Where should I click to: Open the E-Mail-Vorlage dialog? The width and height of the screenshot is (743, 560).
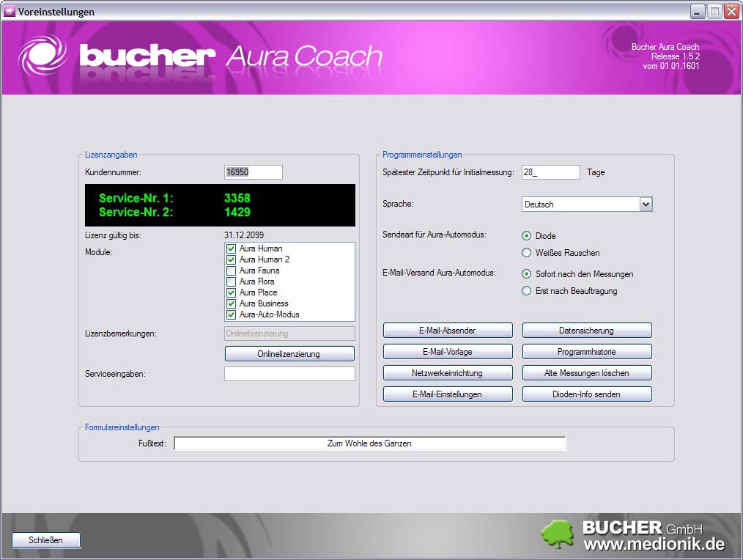(448, 352)
